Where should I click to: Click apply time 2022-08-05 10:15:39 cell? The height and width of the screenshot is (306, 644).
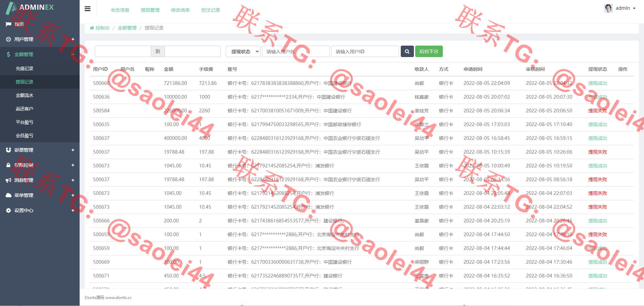click(487, 152)
